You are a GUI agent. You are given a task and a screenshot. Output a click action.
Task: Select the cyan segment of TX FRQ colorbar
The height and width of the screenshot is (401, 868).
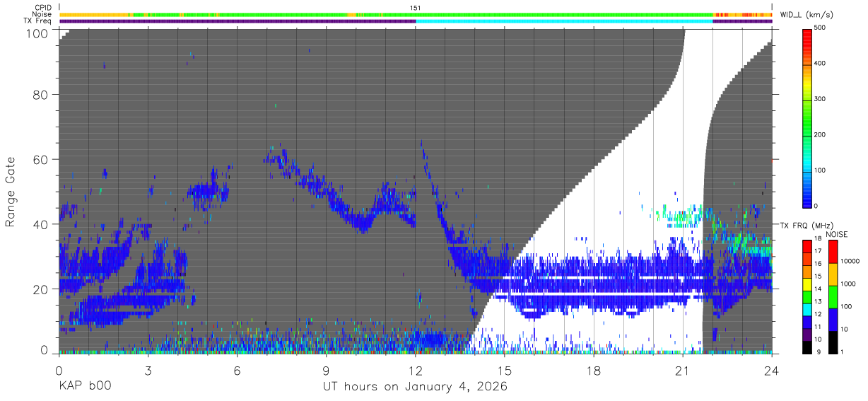(x=807, y=308)
